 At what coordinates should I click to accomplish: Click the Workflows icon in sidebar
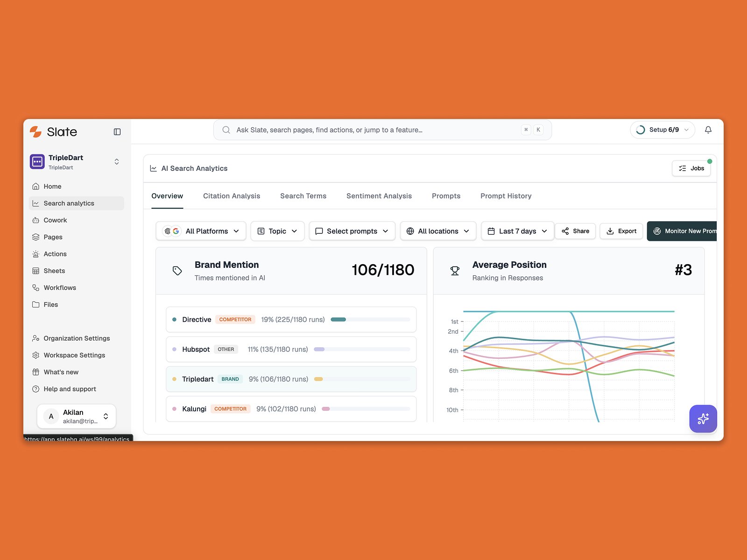tap(36, 287)
